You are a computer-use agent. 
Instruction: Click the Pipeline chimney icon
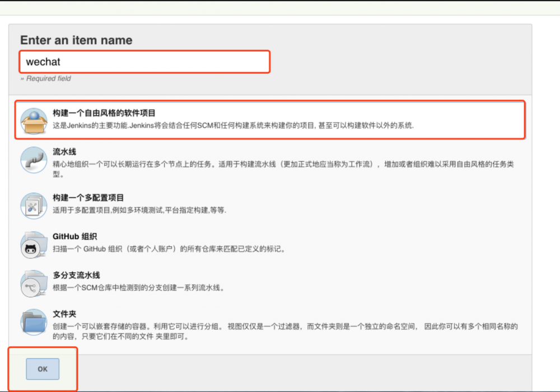pyautogui.click(x=33, y=160)
